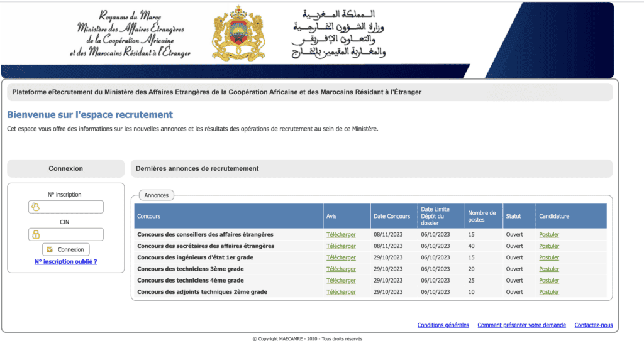Click the Connexion login button

point(65,249)
